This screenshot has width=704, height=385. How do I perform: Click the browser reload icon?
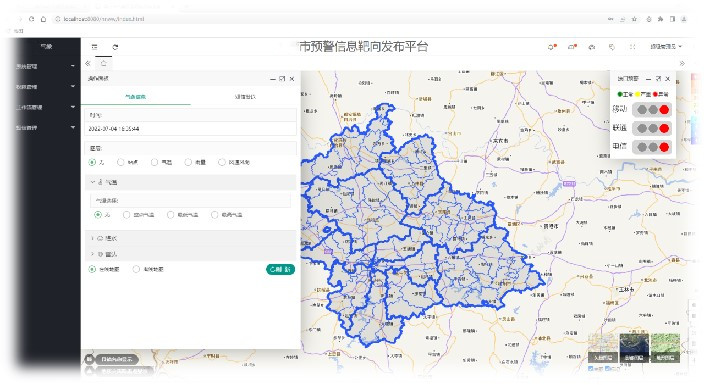[x=31, y=19]
